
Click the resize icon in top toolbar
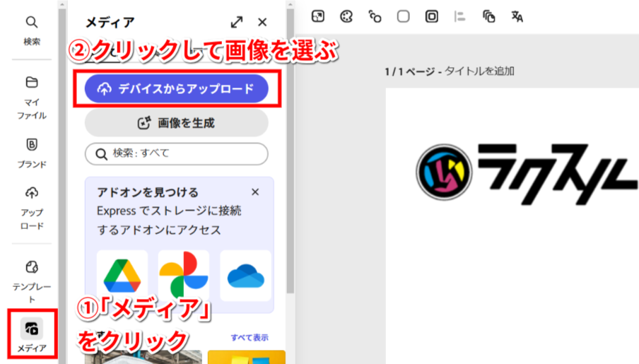(318, 16)
